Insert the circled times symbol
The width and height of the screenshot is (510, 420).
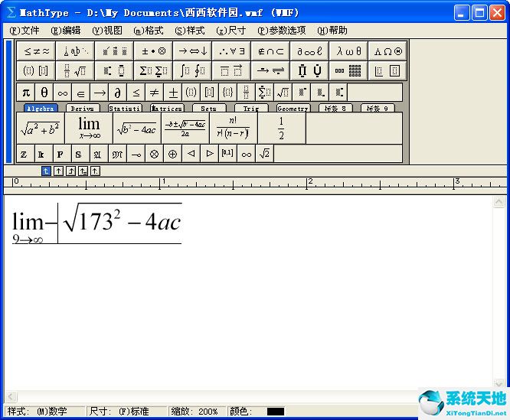[x=154, y=154]
